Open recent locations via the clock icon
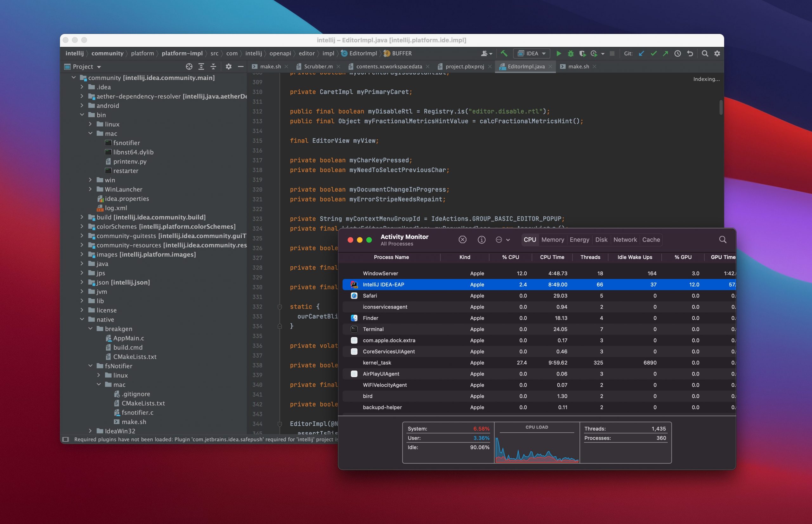This screenshot has height=524, width=812. 677,53
